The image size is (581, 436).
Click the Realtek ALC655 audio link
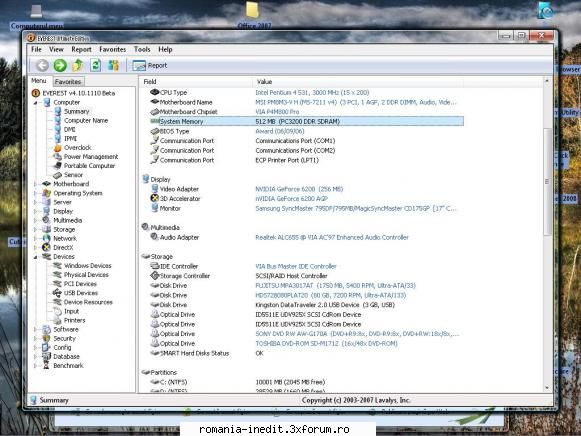(332, 237)
